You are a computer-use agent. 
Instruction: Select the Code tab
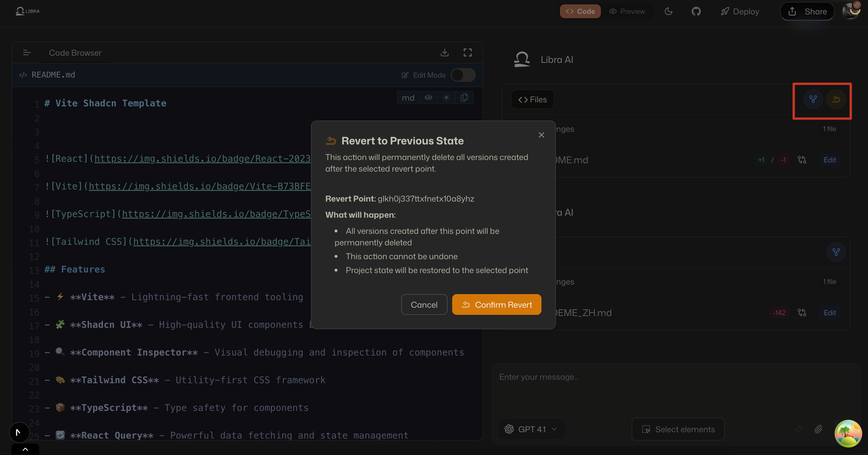pyautogui.click(x=580, y=11)
